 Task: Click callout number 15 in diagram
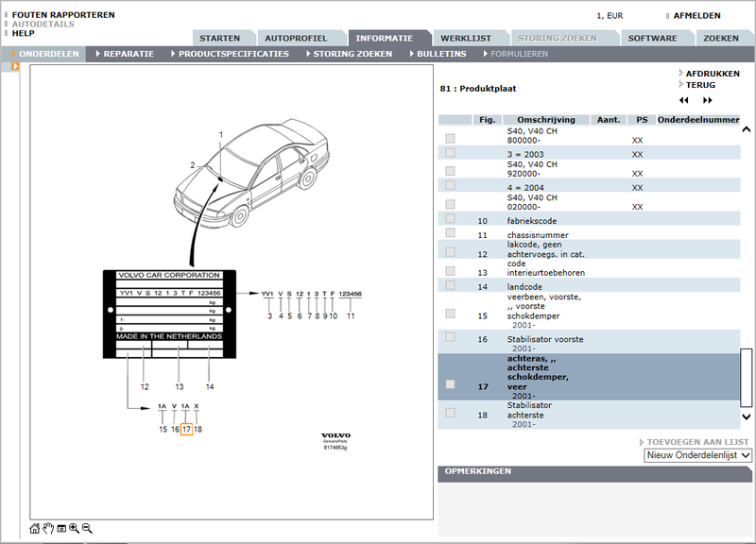(163, 429)
